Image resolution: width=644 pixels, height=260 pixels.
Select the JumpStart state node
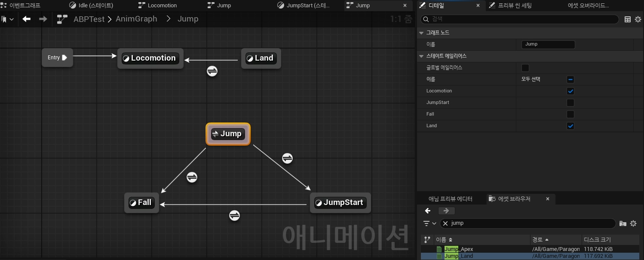pos(340,202)
